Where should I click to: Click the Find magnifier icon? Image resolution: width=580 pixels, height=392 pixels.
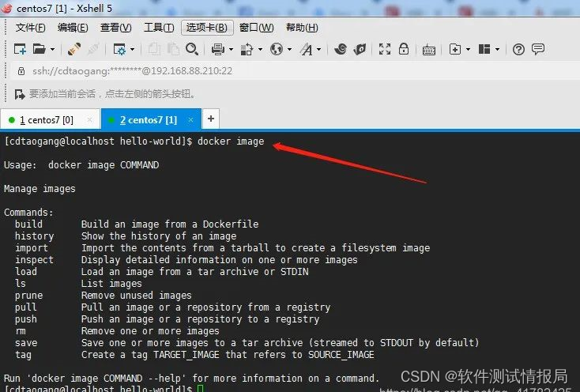(191, 49)
